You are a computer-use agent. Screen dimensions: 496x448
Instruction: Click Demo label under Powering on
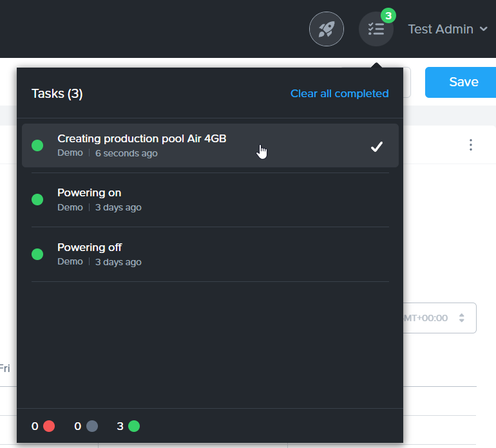point(70,207)
